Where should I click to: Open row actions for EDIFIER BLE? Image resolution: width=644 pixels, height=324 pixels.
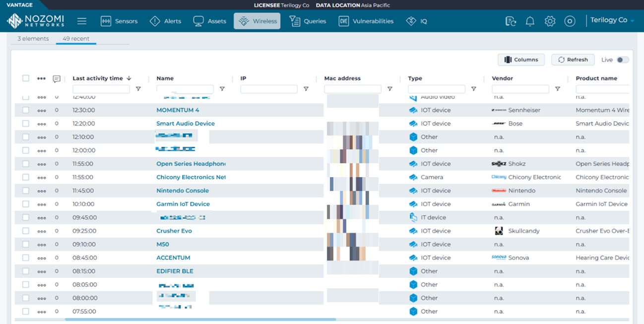(42, 271)
